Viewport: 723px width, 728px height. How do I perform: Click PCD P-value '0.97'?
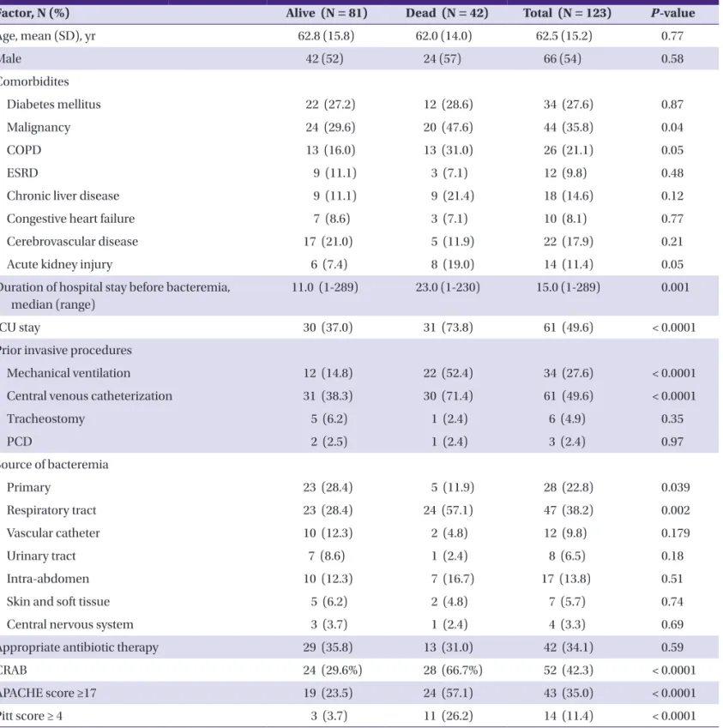(672, 442)
